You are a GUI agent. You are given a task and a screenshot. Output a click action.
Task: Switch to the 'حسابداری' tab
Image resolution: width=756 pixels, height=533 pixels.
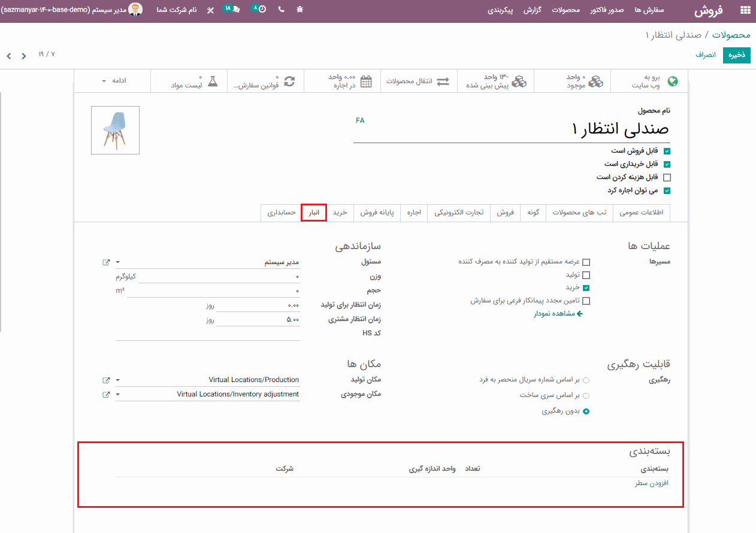click(x=282, y=213)
